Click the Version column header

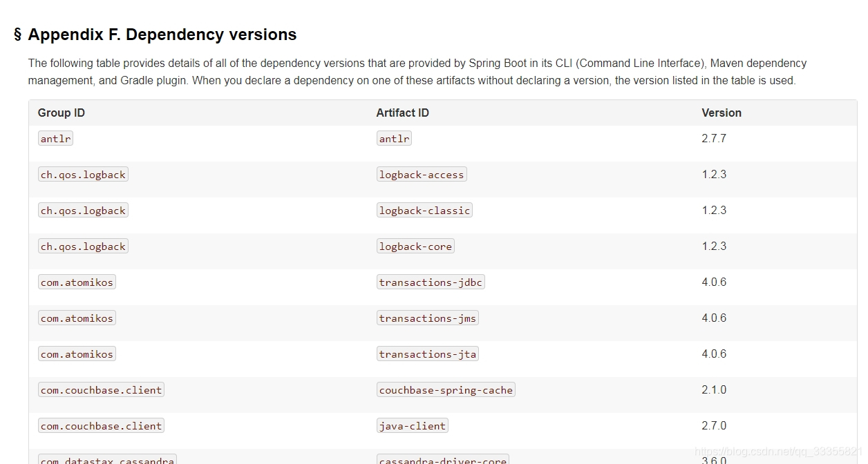[x=721, y=113]
